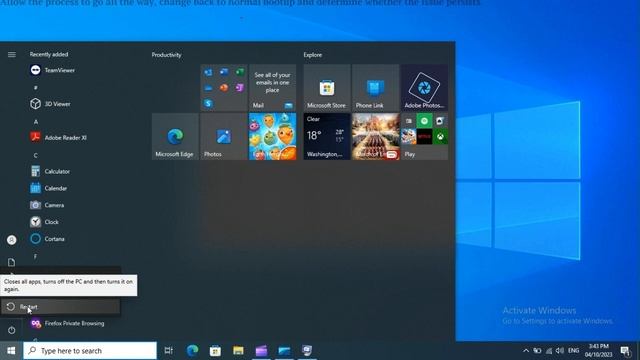Launch Adobe Photoshop Express tile
The image size is (640, 360).
click(424, 87)
